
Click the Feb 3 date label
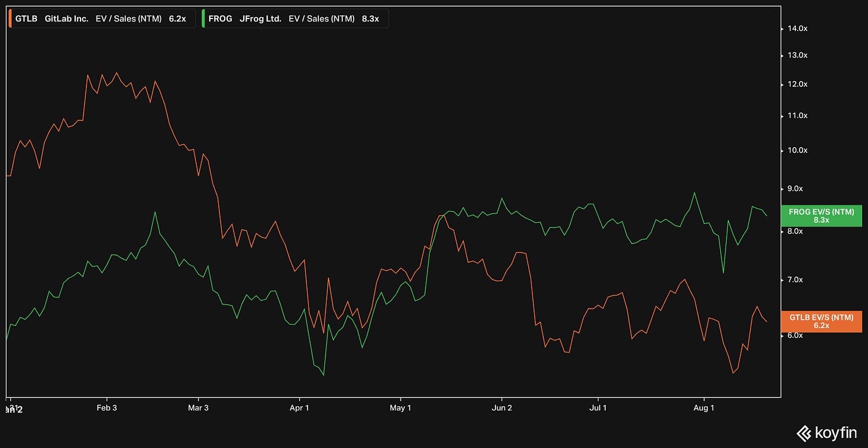107,408
